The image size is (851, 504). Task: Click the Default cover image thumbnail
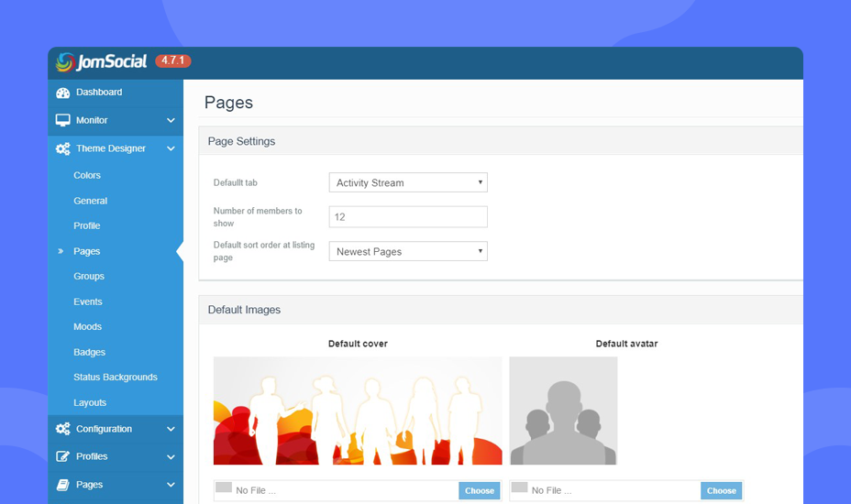click(358, 411)
